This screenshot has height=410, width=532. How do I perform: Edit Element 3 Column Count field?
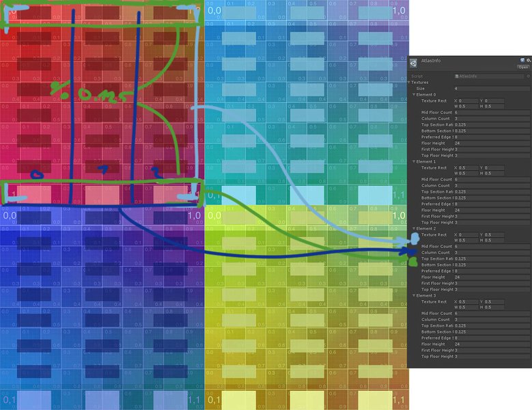coord(492,319)
